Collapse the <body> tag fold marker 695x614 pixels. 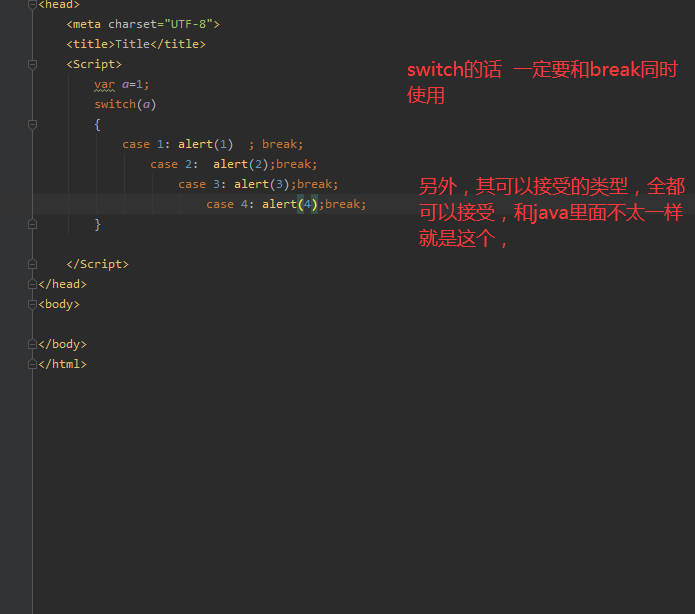(32, 305)
